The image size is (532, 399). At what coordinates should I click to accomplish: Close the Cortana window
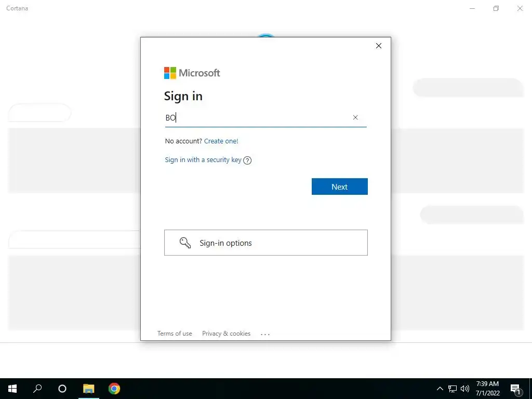(x=520, y=8)
